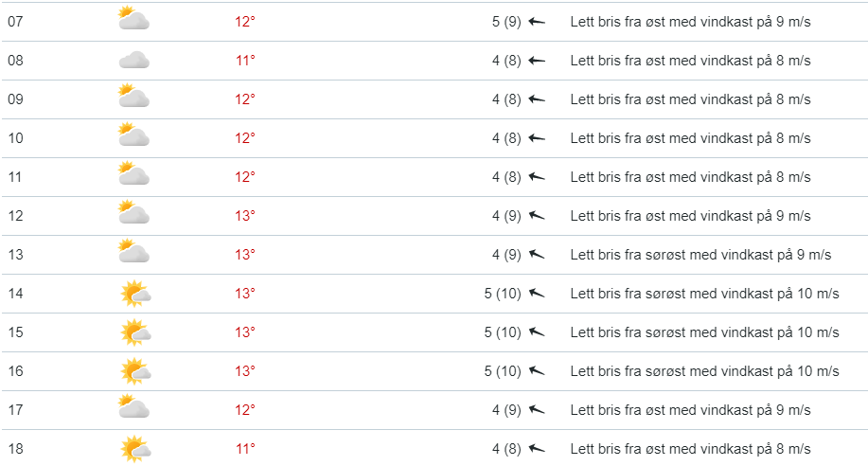Click the wind direction arrow at hour 16
This screenshot has width=868, height=466.
coord(538,371)
